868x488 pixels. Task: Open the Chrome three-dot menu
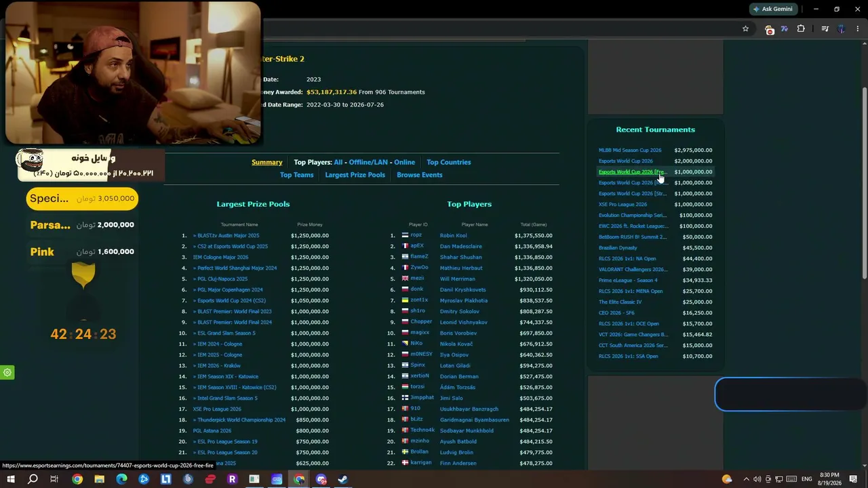coord(858,28)
